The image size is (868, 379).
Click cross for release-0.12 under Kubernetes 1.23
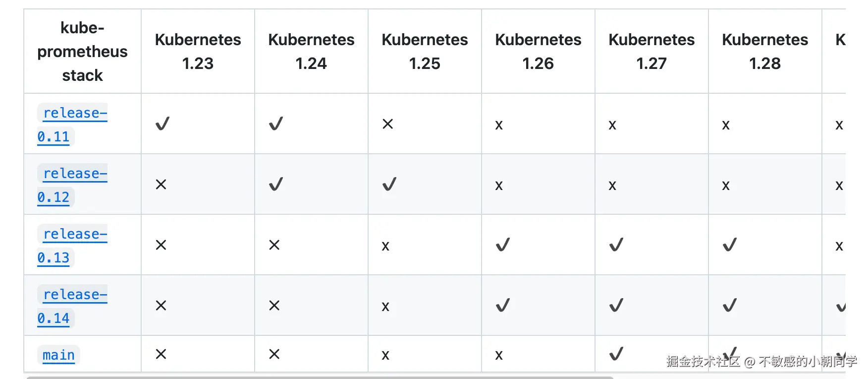[161, 185]
